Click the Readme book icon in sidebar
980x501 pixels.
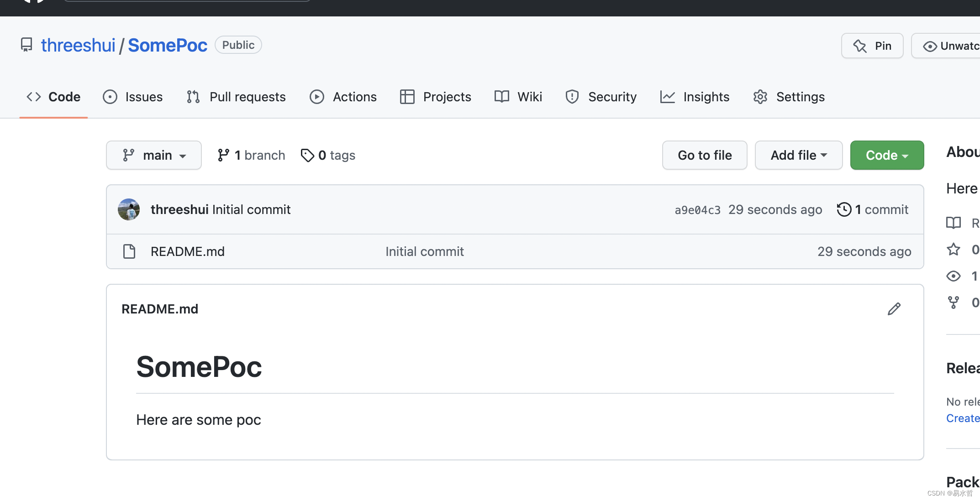pyautogui.click(x=954, y=223)
